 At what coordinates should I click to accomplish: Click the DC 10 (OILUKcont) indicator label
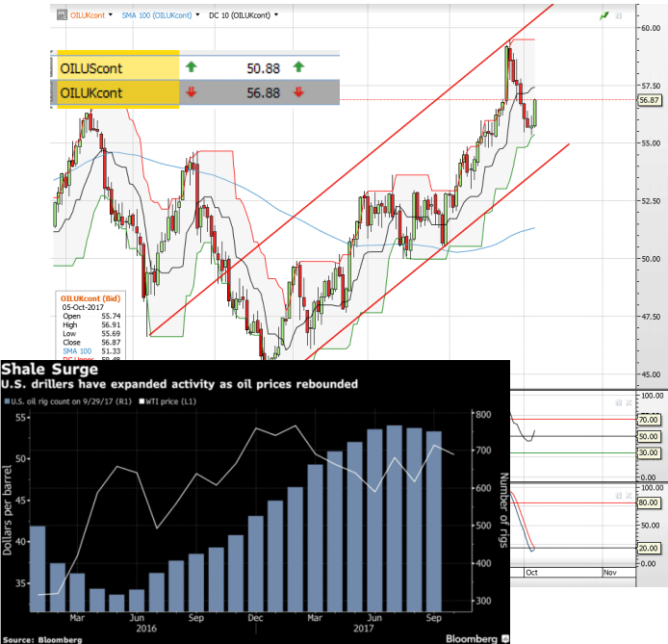pyautogui.click(x=240, y=15)
